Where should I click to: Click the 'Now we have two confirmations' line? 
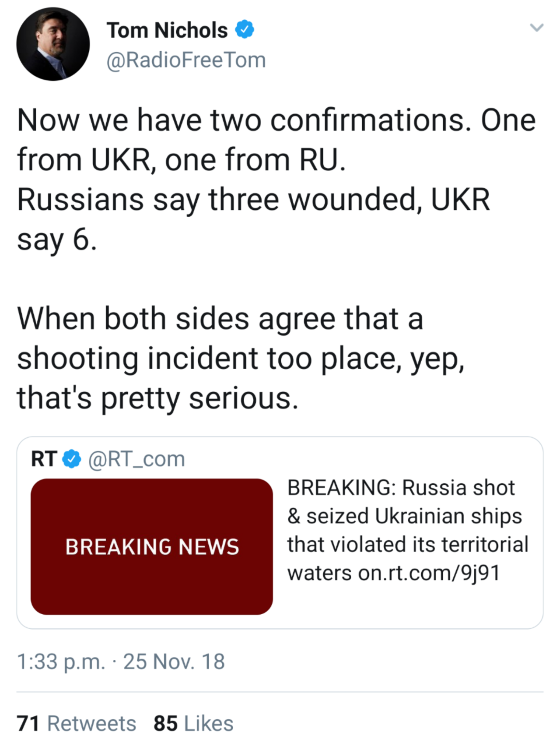point(276,120)
